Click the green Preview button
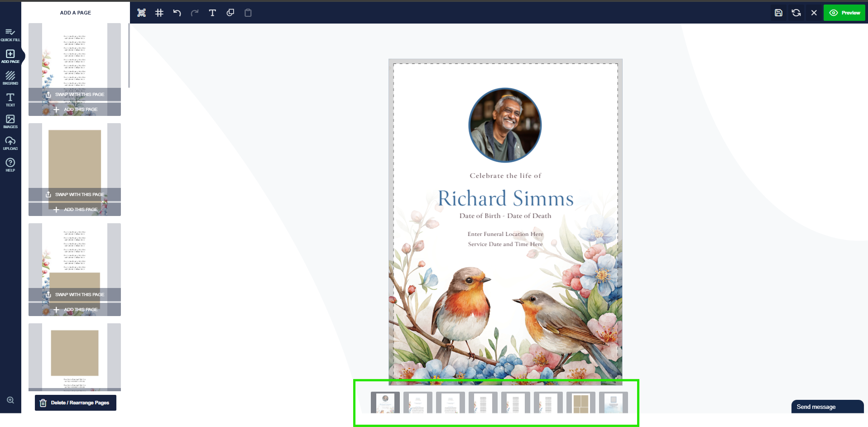 (x=844, y=13)
